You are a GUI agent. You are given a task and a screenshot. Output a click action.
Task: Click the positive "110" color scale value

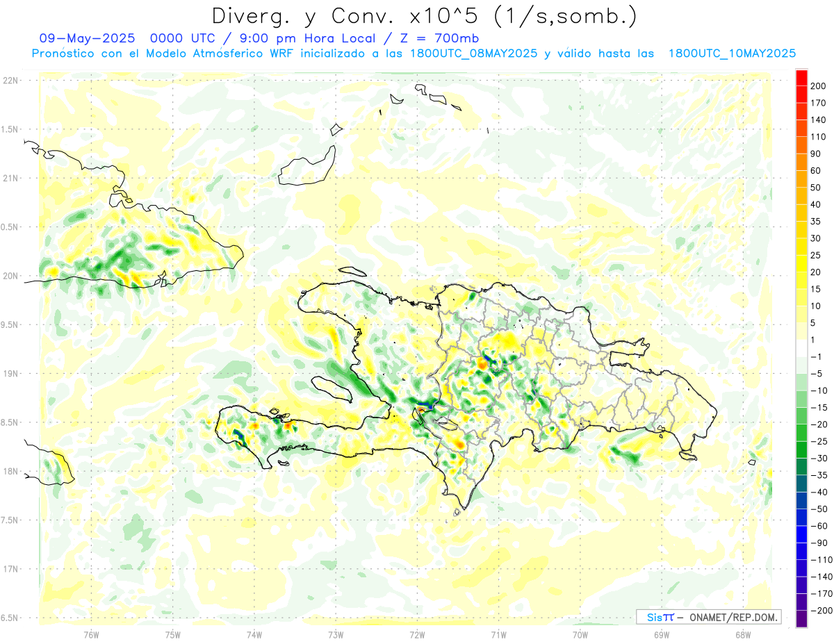click(x=819, y=137)
